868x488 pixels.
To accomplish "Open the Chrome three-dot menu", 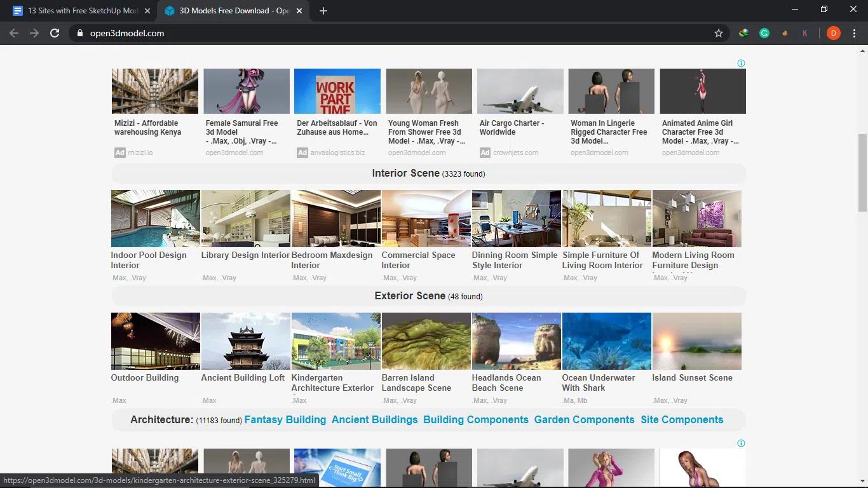I will point(855,32).
